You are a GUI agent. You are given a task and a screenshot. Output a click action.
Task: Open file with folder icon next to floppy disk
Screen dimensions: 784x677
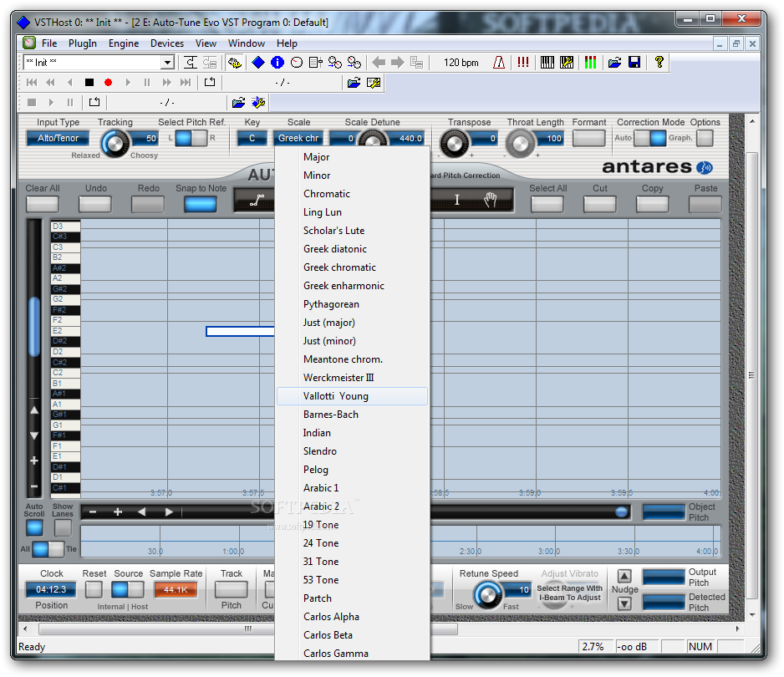point(615,63)
